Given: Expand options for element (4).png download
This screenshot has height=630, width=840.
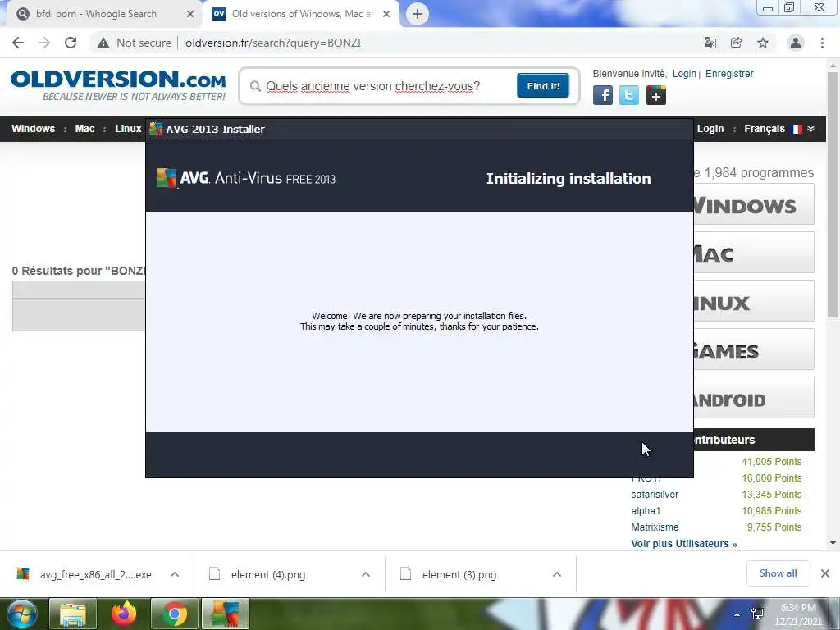Looking at the screenshot, I should 366,574.
